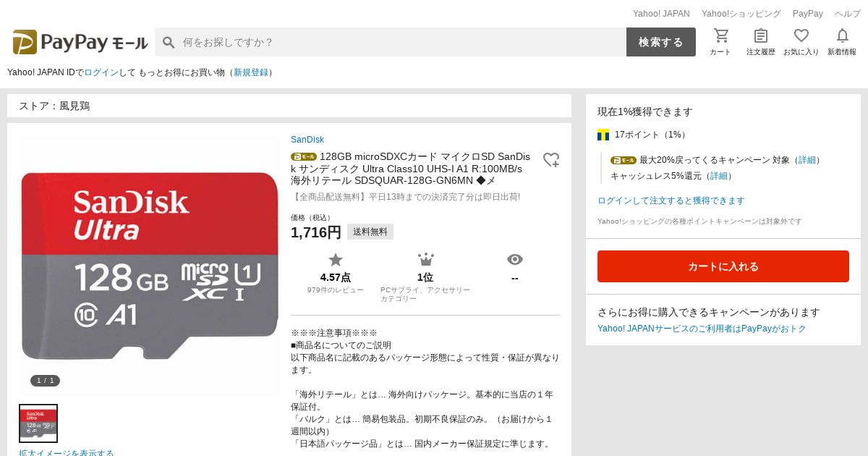This screenshot has width=868, height=456.
Task: Click the 1位 ranking text
Action: tap(425, 277)
